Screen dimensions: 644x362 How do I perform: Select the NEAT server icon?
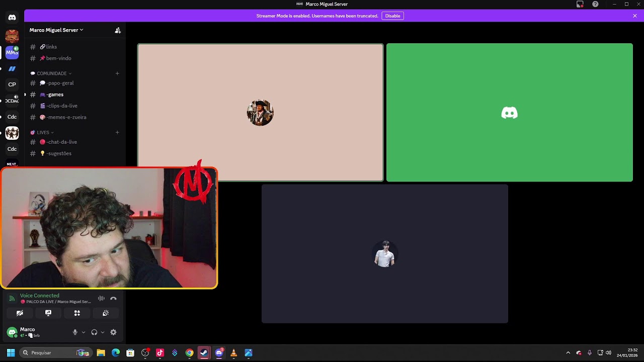(12, 164)
